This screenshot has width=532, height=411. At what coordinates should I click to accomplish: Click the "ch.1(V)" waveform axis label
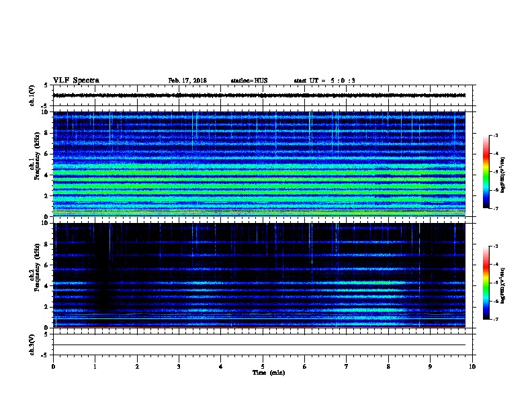(32, 95)
